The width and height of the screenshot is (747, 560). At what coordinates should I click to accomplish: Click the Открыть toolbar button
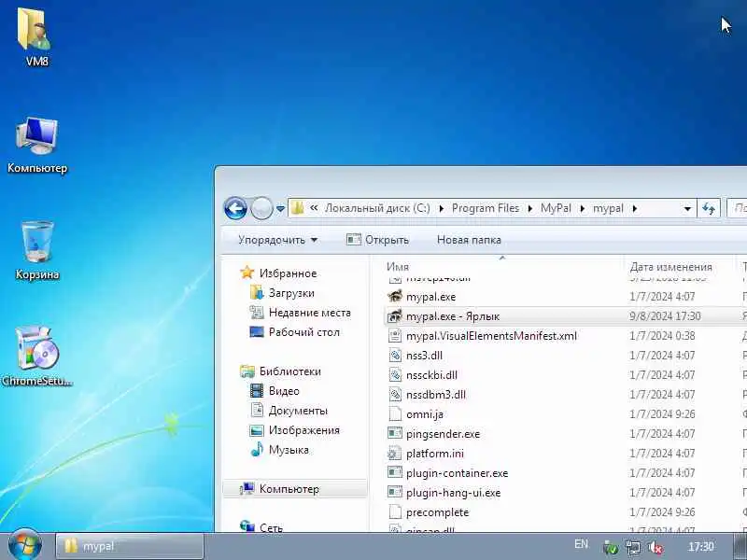point(378,240)
